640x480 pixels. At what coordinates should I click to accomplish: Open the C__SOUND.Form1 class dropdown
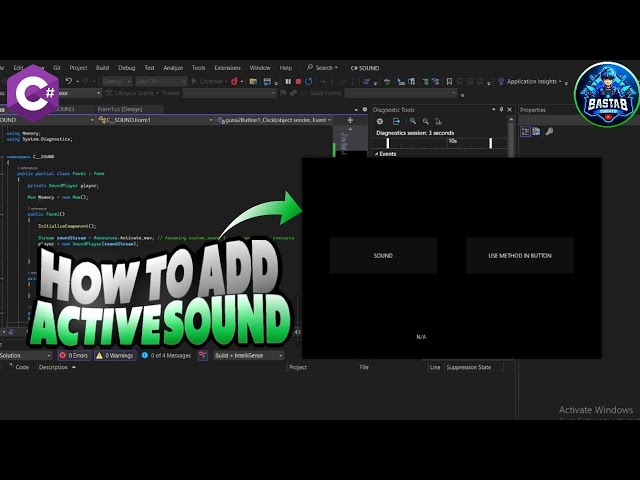(x=156, y=120)
